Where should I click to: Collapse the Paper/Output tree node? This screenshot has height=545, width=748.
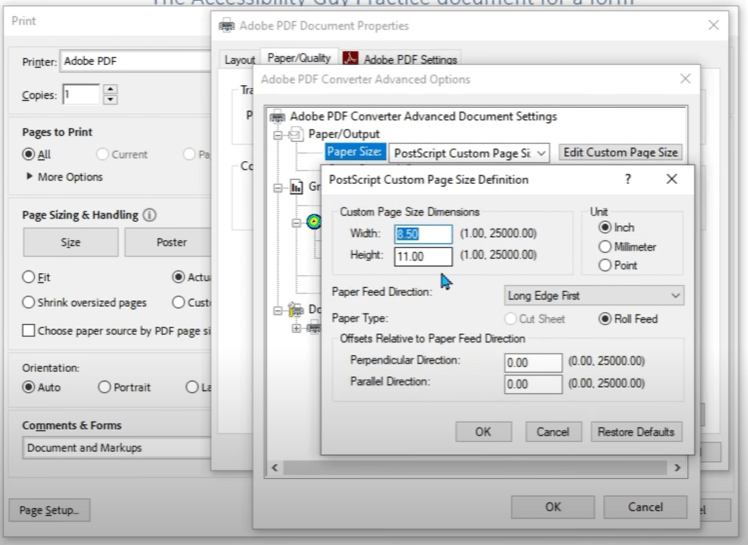278,136
